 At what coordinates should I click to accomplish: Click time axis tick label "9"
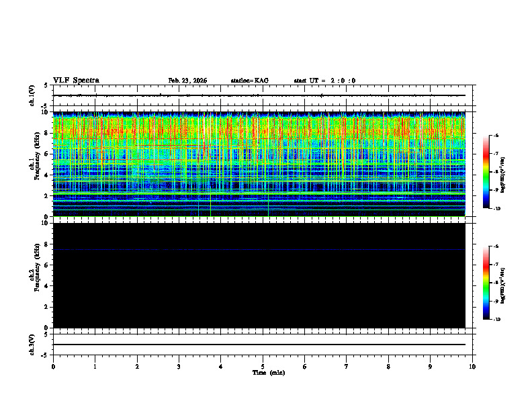(x=430, y=367)
